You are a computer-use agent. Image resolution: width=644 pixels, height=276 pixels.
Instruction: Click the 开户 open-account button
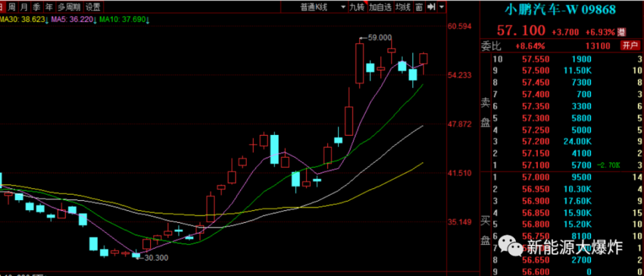point(630,46)
